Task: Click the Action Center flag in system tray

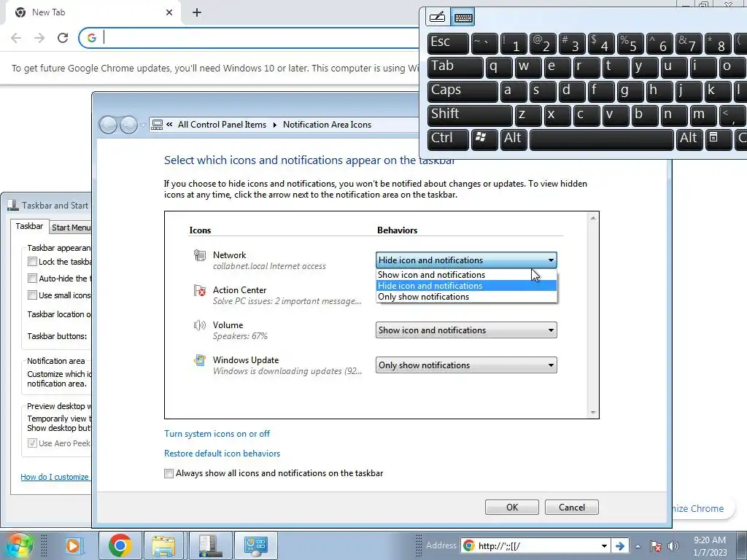Action: [656, 546]
